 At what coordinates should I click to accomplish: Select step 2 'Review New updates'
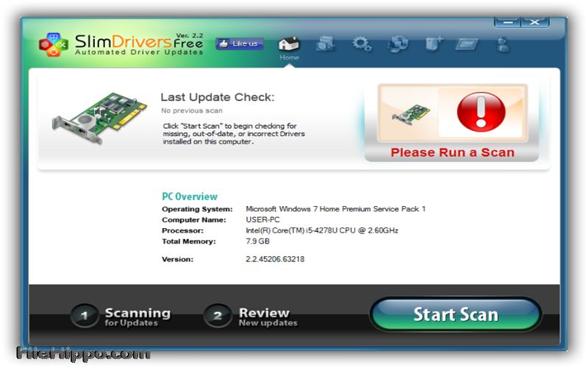point(251,316)
